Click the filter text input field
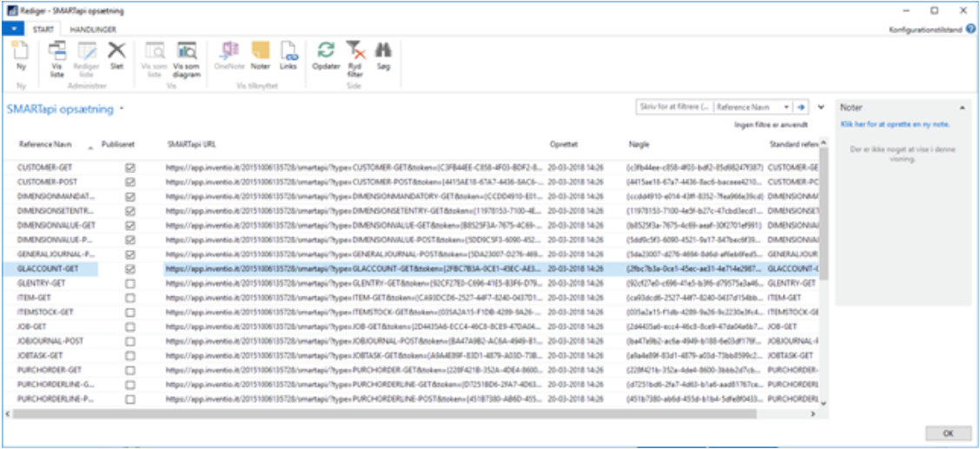This screenshot has width=980, height=449. 674,107
